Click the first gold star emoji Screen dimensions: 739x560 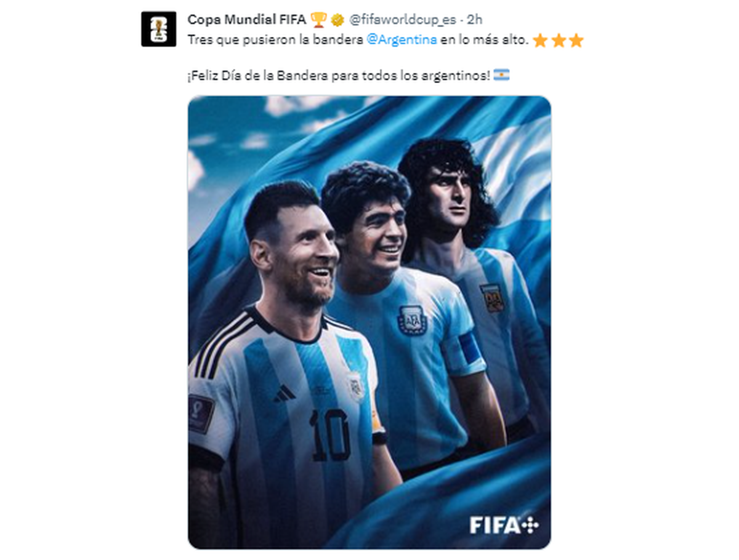540,41
